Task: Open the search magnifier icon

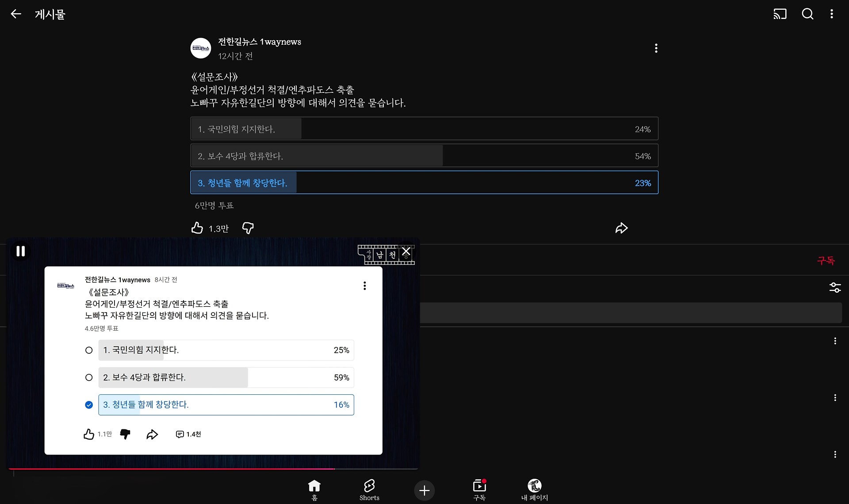Action: click(x=807, y=14)
